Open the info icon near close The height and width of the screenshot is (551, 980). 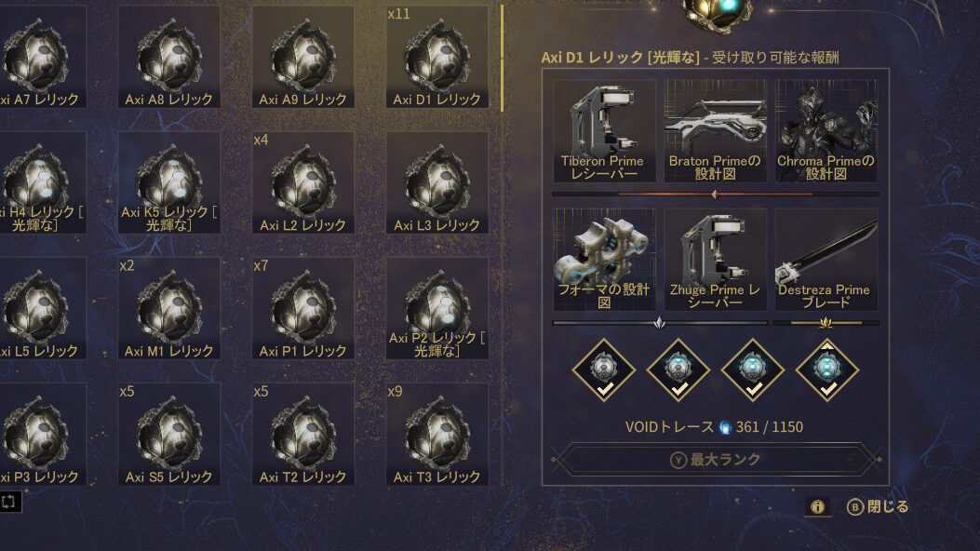[817, 506]
